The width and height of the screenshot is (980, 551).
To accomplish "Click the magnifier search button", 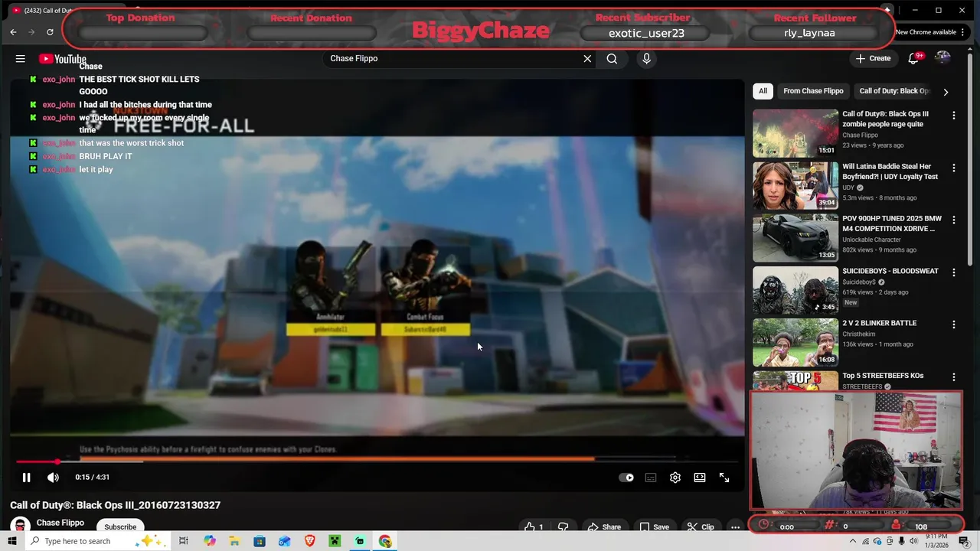I will tap(612, 58).
